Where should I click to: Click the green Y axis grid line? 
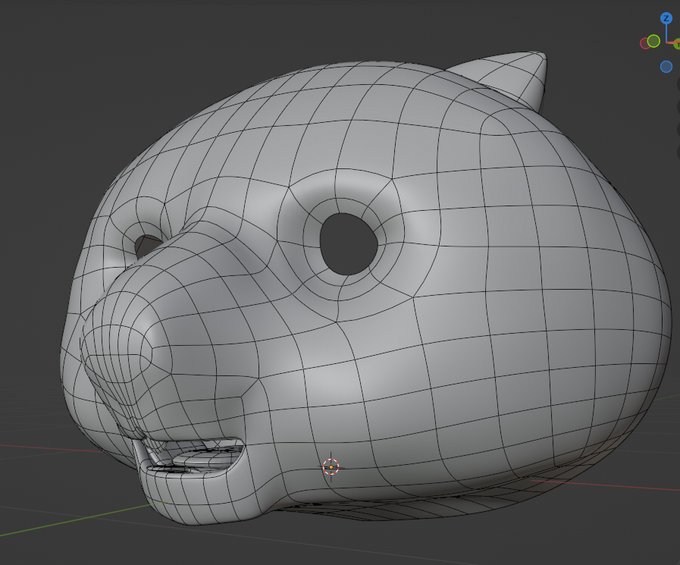click(74, 522)
